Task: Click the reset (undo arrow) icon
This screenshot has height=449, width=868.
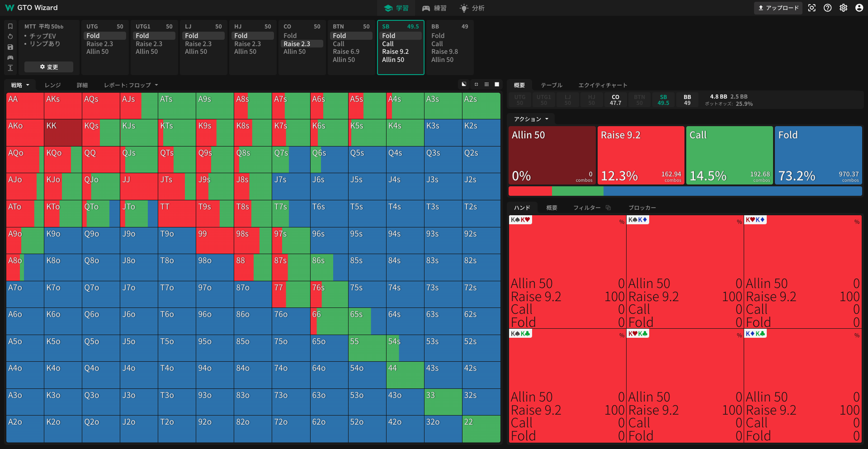Action: [x=10, y=37]
